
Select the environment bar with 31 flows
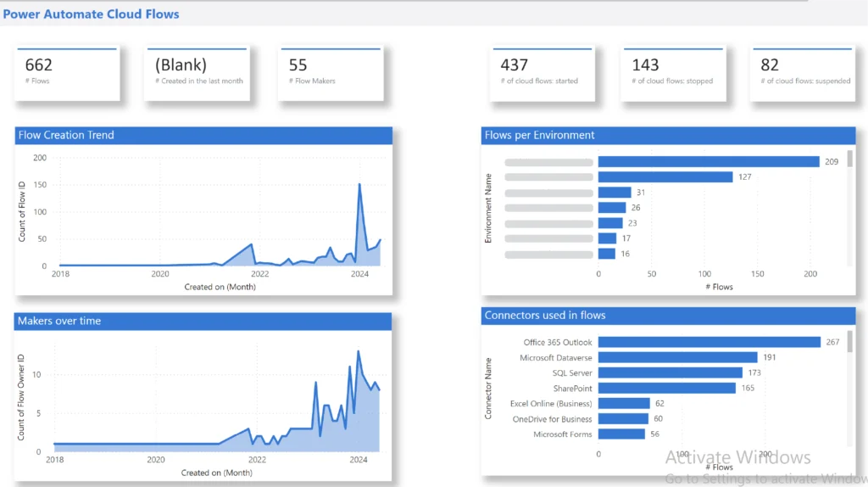pyautogui.click(x=615, y=193)
